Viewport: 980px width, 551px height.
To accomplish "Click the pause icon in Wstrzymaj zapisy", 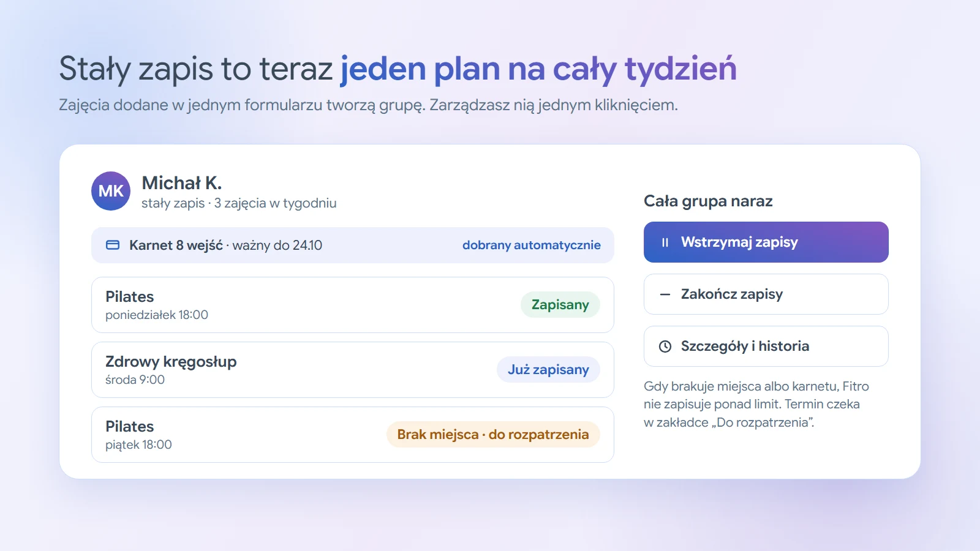I will [x=665, y=242].
